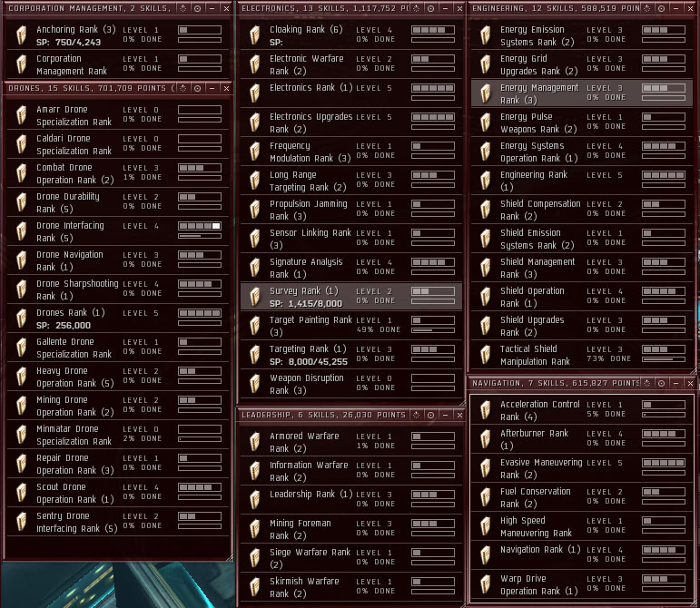Click the level bar for Electronics Rank (1)
The image size is (700, 608).
point(433,88)
